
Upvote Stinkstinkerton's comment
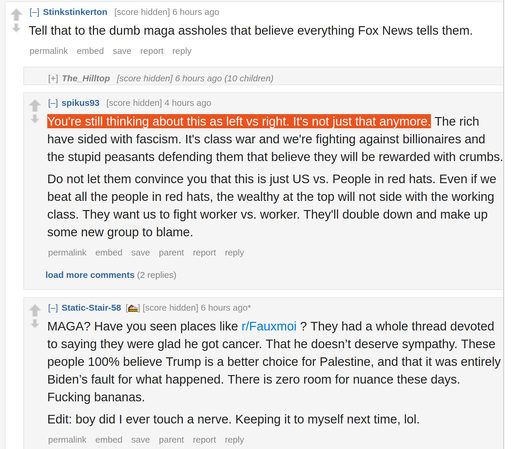tap(16, 15)
